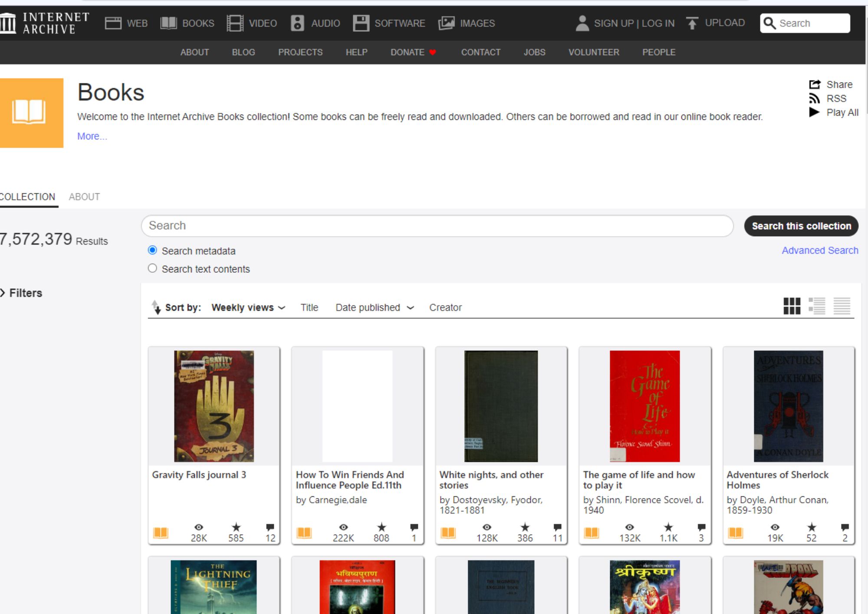Open the Projects menu item

(x=300, y=52)
